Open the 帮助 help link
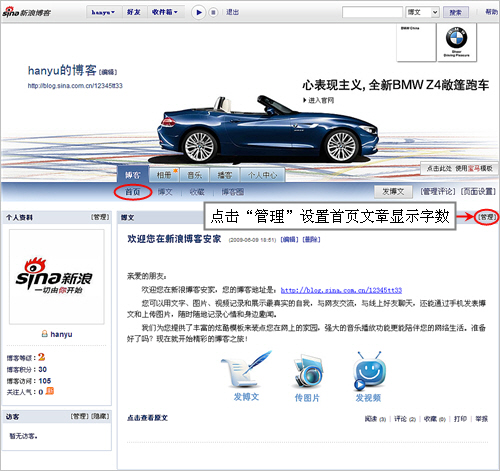The width and height of the screenshot is (500, 471). 491,12
